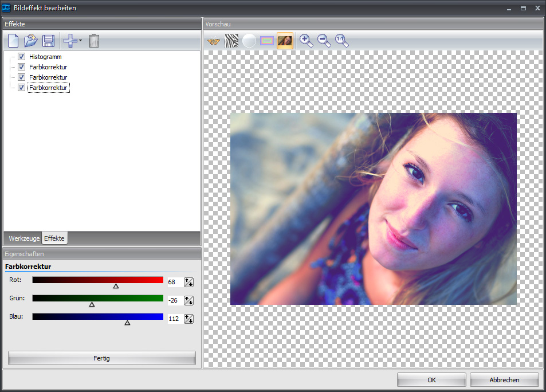Click the Rot value stepper arrows

[188, 282]
